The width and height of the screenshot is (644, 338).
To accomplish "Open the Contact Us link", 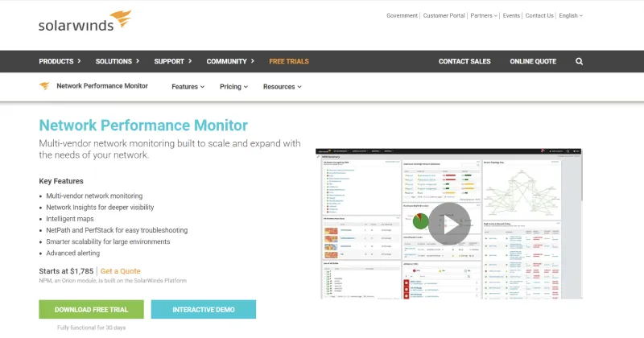I will click(x=539, y=15).
